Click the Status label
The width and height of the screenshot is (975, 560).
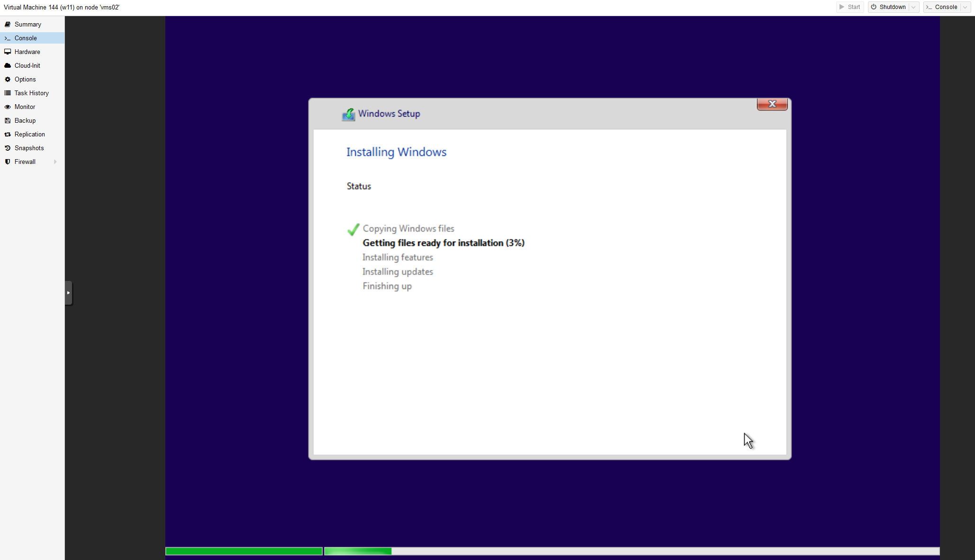pyautogui.click(x=359, y=186)
